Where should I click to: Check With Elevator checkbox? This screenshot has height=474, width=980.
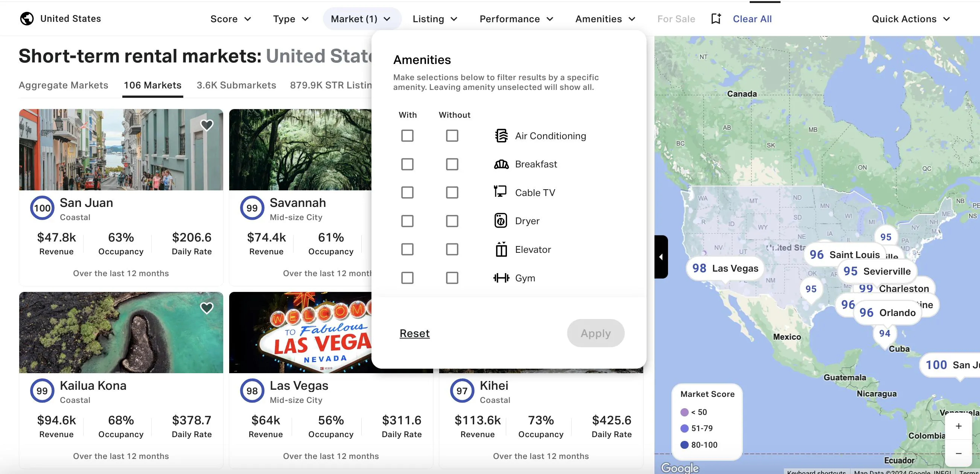click(x=407, y=249)
